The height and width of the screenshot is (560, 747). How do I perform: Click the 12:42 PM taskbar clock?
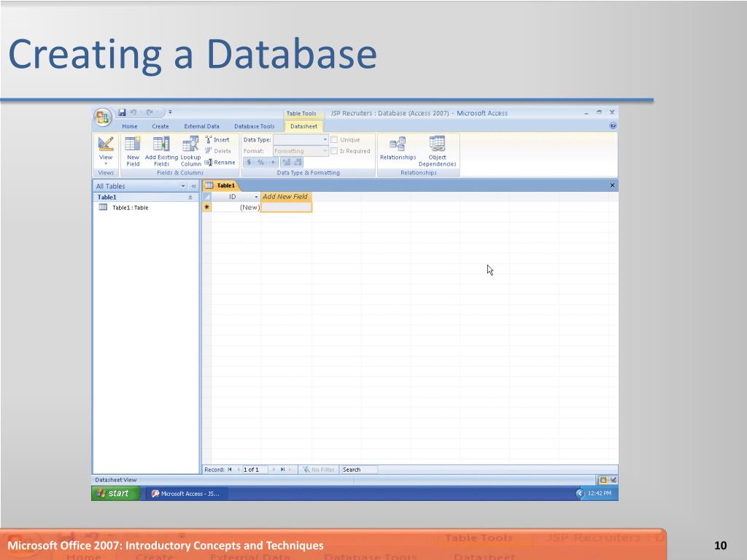(600, 494)
